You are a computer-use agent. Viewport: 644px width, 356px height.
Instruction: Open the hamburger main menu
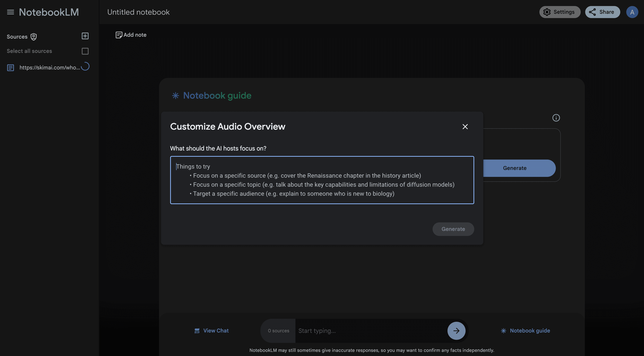pyautogui.click(x=11, y=12)
